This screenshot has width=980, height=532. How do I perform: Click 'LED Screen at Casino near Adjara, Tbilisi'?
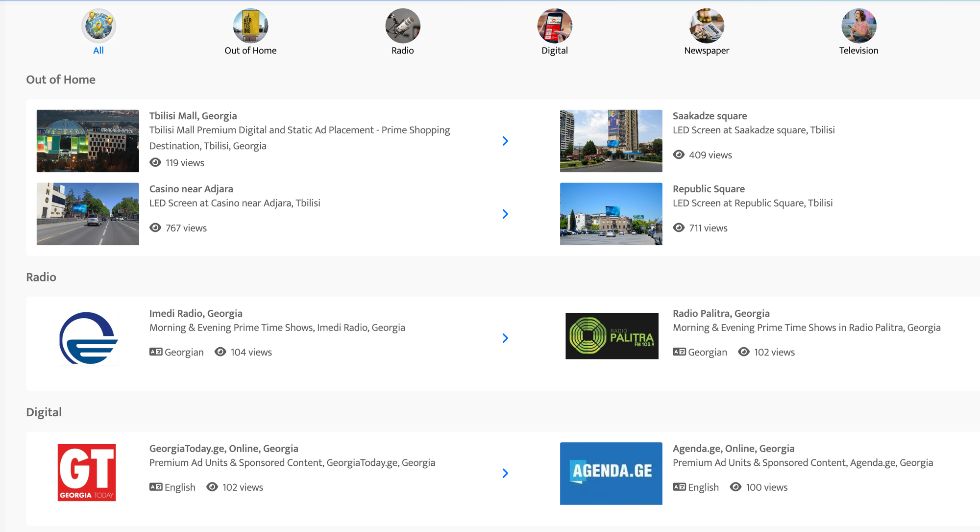pyautogui.click(x=235, y=203)
